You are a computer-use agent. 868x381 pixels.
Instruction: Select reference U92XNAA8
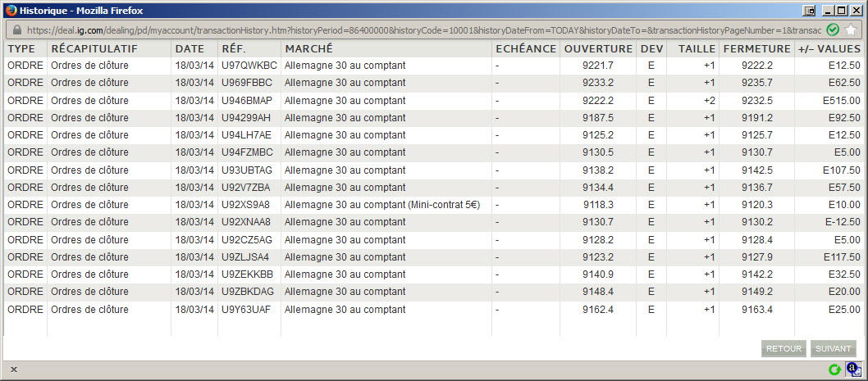246,222
